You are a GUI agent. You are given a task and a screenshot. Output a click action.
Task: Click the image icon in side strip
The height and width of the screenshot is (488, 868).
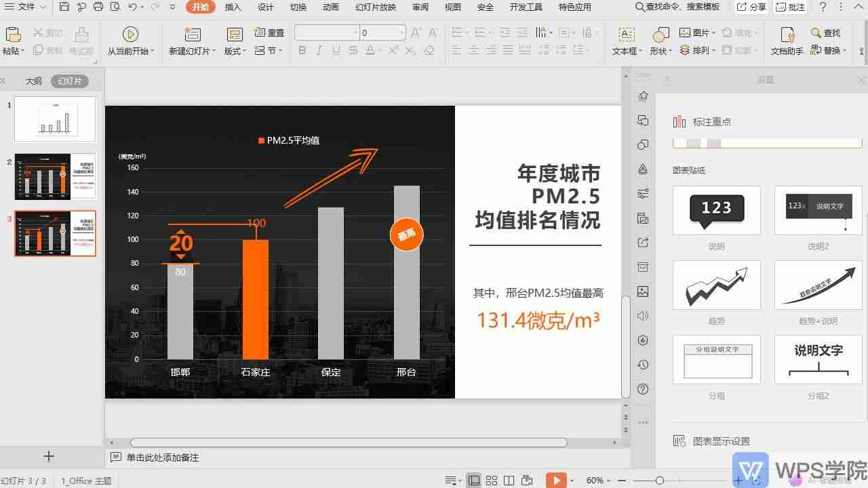tap(643, 291)
